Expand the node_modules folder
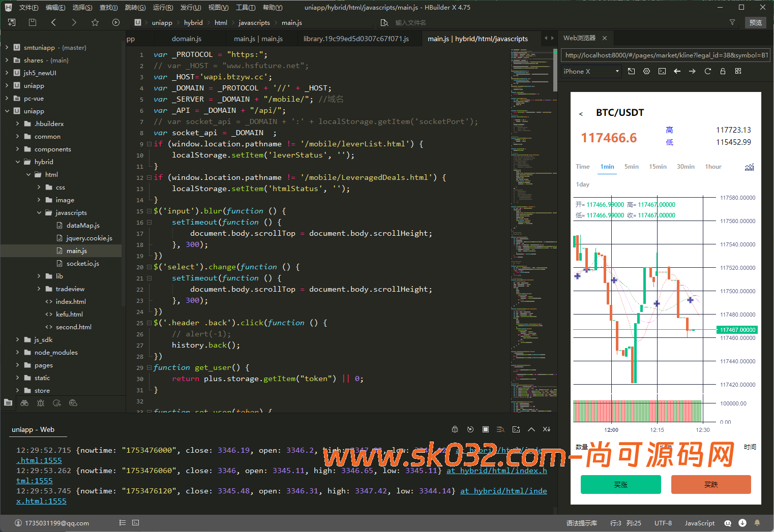Screen dimensions: 774x532 [x=17, y=353]
